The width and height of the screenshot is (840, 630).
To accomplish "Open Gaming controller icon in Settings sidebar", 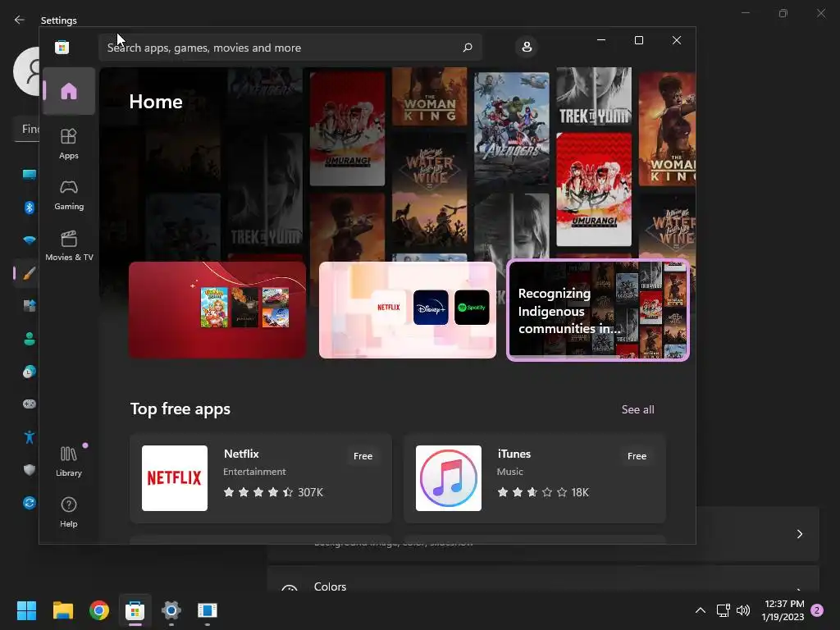I will click(30, 404).
